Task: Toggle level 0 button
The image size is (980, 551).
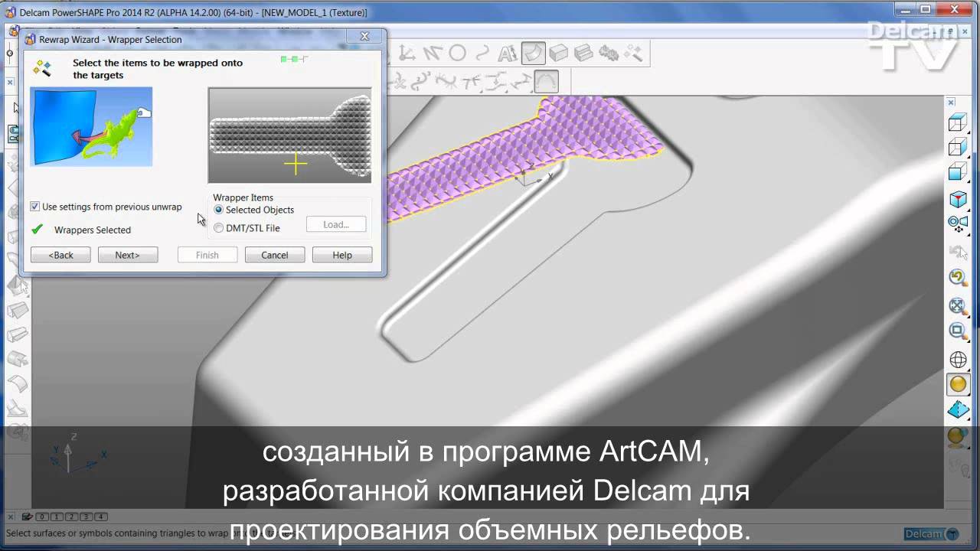Action: (x=42, y=517)
